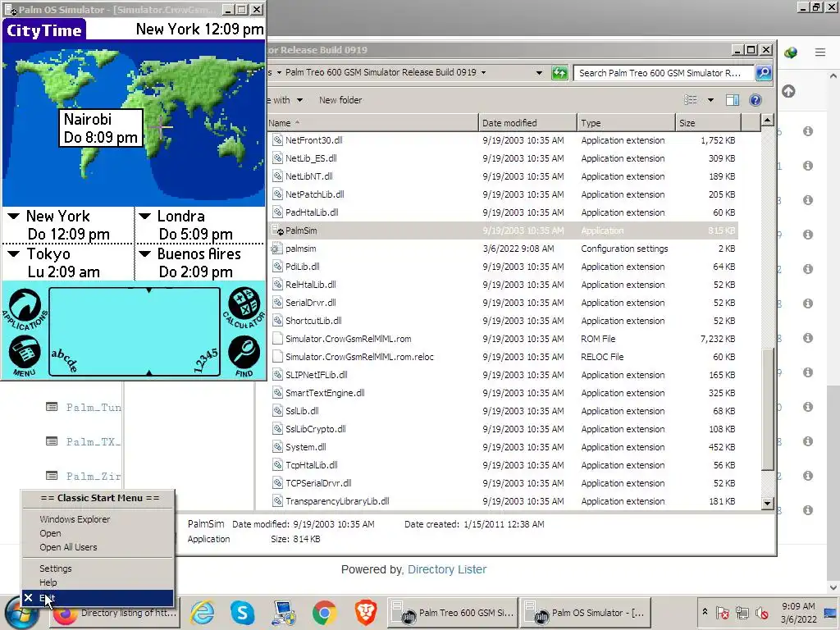The height and width of the screenshot is (630, 840).
Task: Sort files by the Size column header
Action: [708, 123]
